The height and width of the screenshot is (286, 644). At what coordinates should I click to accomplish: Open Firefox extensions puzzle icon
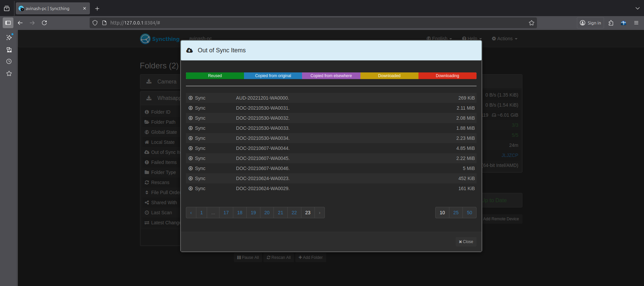tap(611, 23)
